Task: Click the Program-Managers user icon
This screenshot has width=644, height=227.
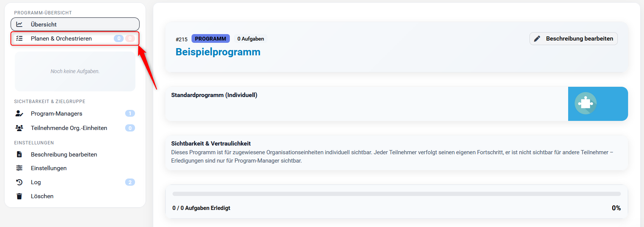Action: [19, 113]
